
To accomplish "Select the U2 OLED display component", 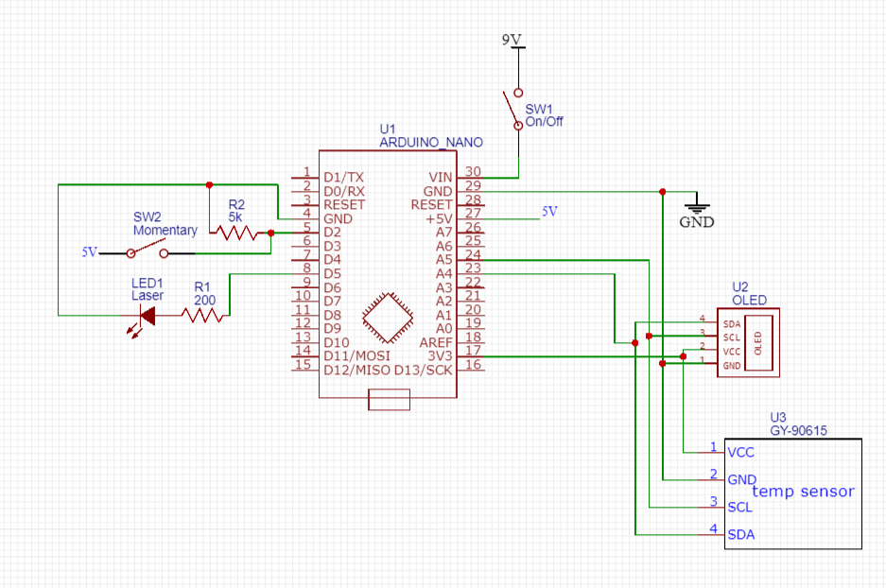I will (749, 342).
